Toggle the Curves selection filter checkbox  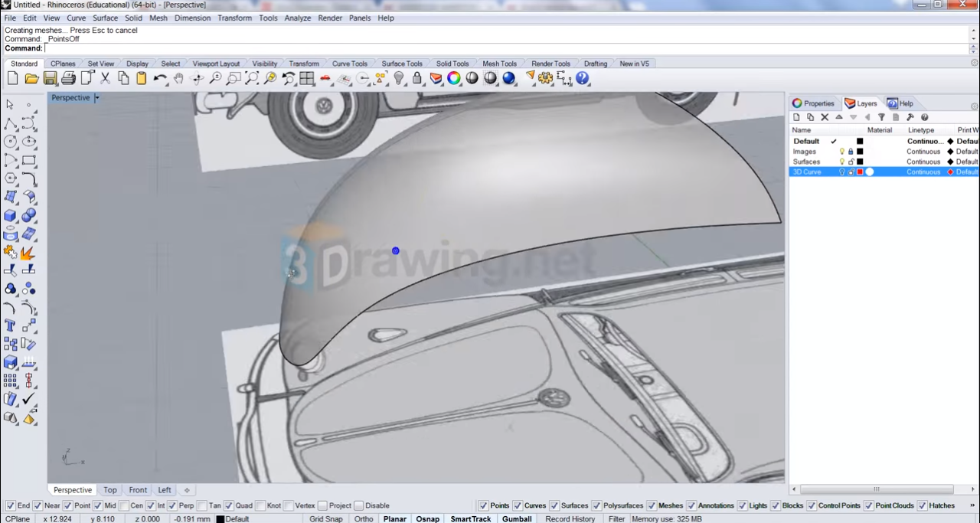click(x=518, y=505)
